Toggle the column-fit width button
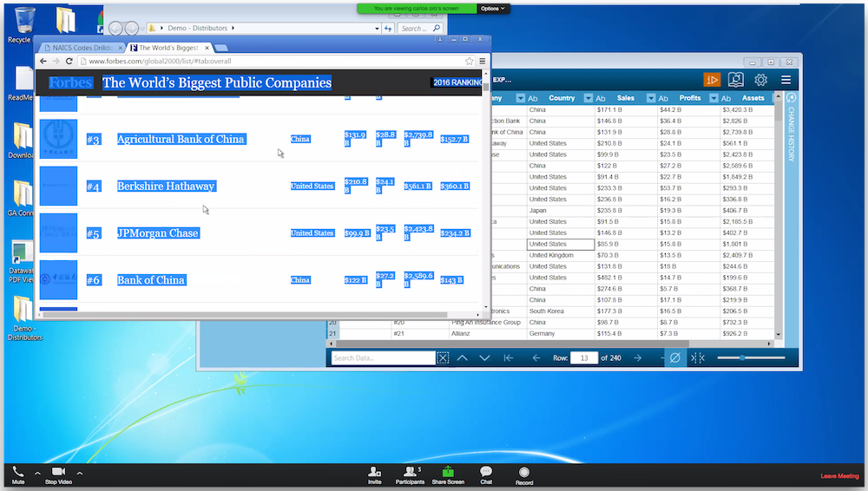The image size is (868, 491). click(698, 358)
